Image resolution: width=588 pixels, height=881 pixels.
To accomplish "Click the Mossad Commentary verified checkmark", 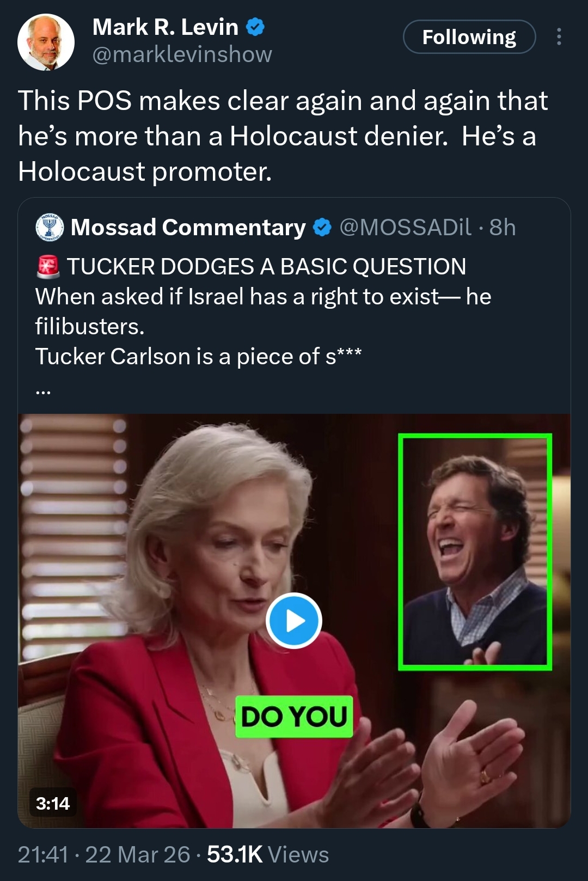I will [x=322, y=227].
